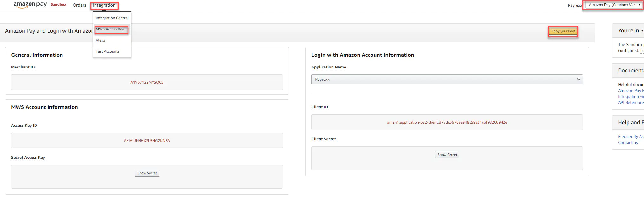Open the Orders menu

point(79,5)
